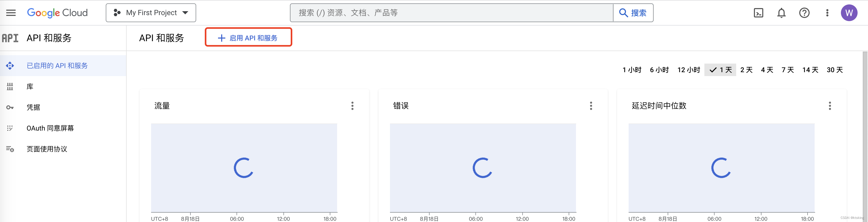This screenshot has width=868, height=222.
Task: Click the page vertical scrollbar
Action: [865, 137]
